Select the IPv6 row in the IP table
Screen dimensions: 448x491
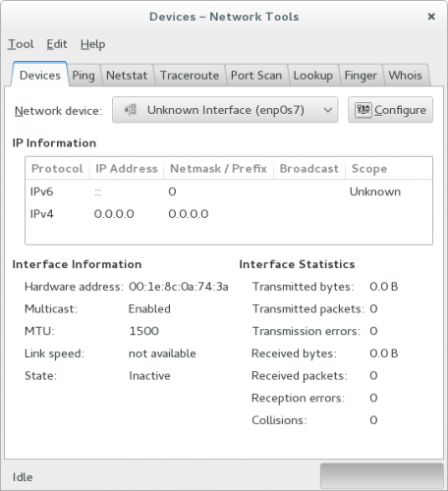[x=229, y=191]
